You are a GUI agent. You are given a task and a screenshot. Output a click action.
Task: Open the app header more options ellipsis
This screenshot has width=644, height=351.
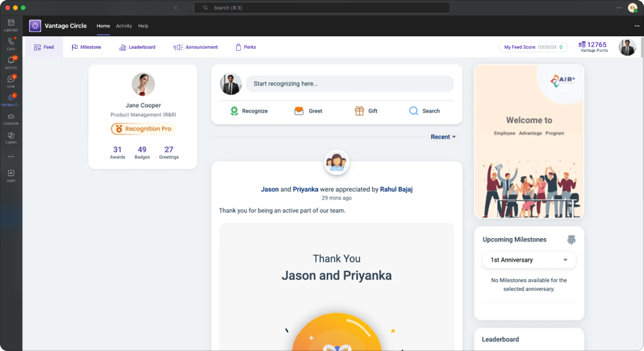(x=637, y=26)
